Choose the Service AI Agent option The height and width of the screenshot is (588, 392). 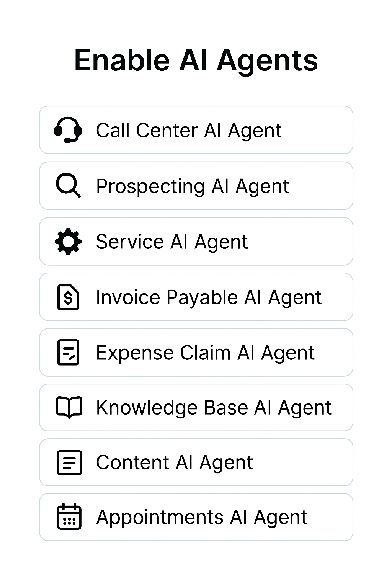click(x=196, y=241)
